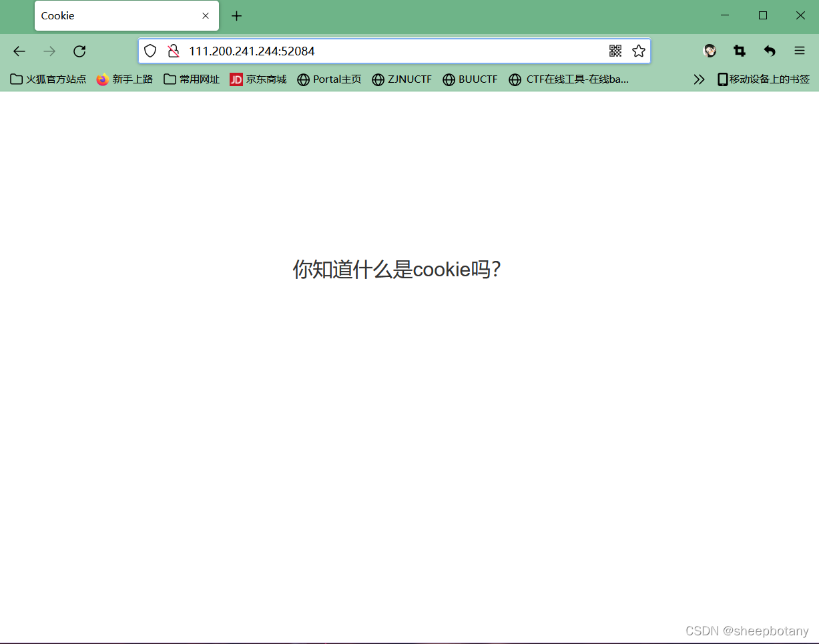Expand the 常用网址 bookmarks folder

pos(192,79)
